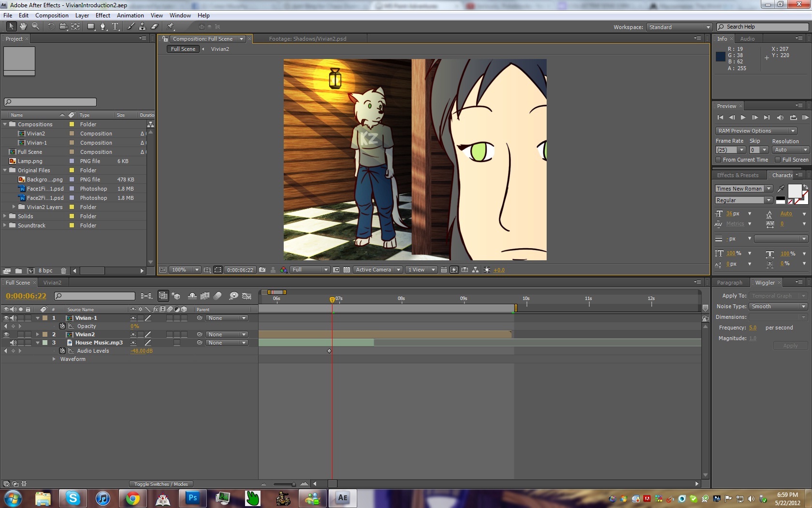Click the comp flowchart icon in viewer

(476, 270)
